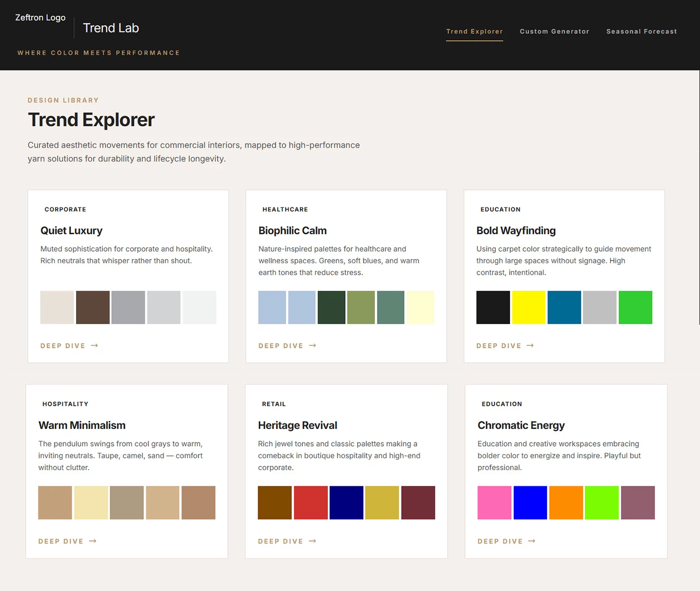Click the Trend Lab title in header
The width and height of the screenshot is (700, 591).
[x=111, y=28]
